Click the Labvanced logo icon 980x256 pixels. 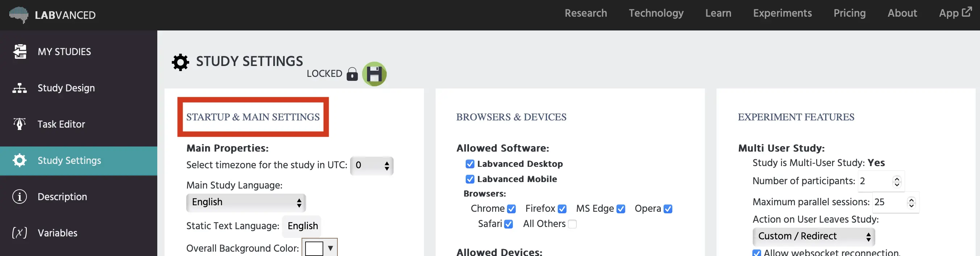coord(18,15)
